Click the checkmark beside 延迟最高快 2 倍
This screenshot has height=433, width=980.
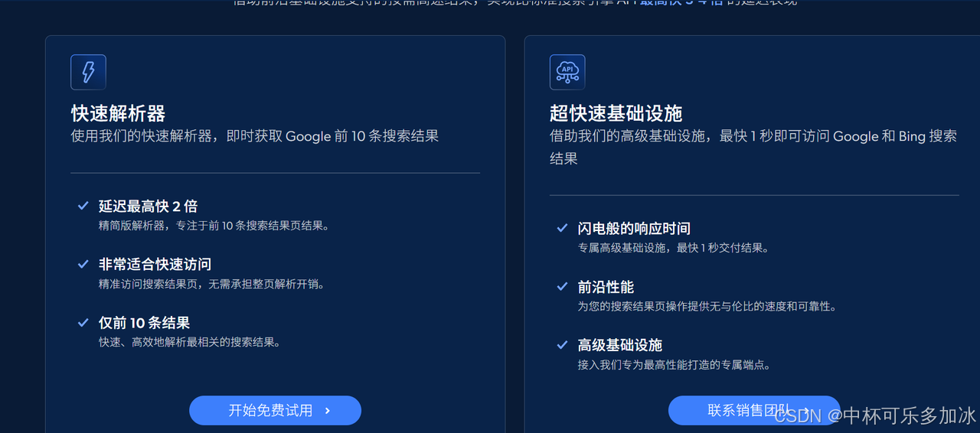83,206
